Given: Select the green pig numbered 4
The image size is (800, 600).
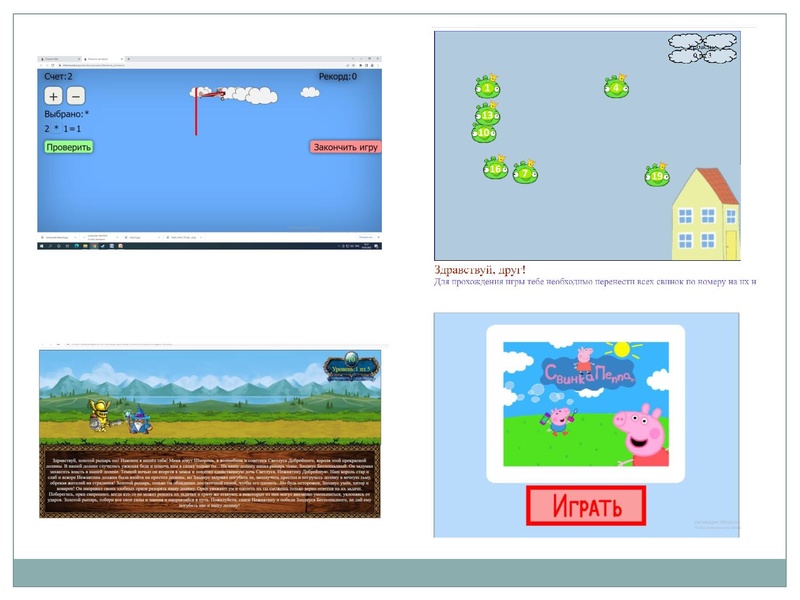Looking at the screenshot, I should pos(616,87).
